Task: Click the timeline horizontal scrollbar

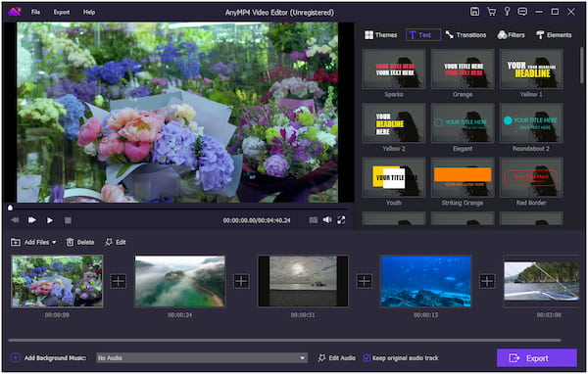Action: (x=284, y=341)
